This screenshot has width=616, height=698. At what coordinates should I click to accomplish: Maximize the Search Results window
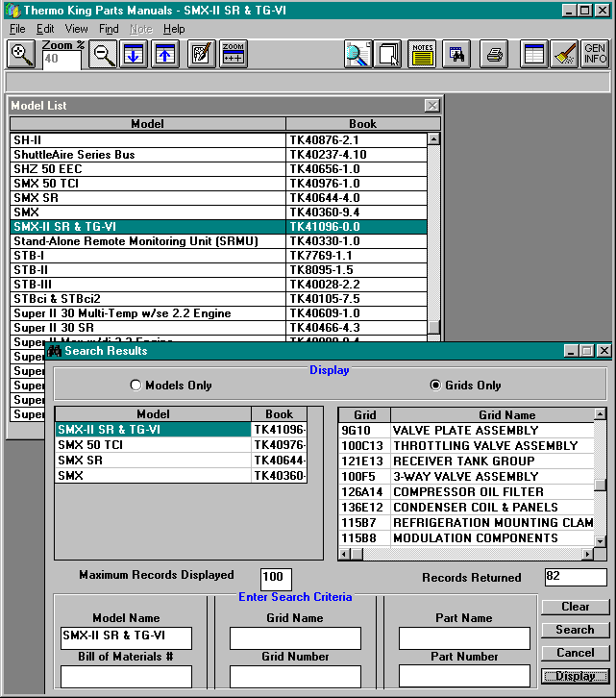pos(586,351)
